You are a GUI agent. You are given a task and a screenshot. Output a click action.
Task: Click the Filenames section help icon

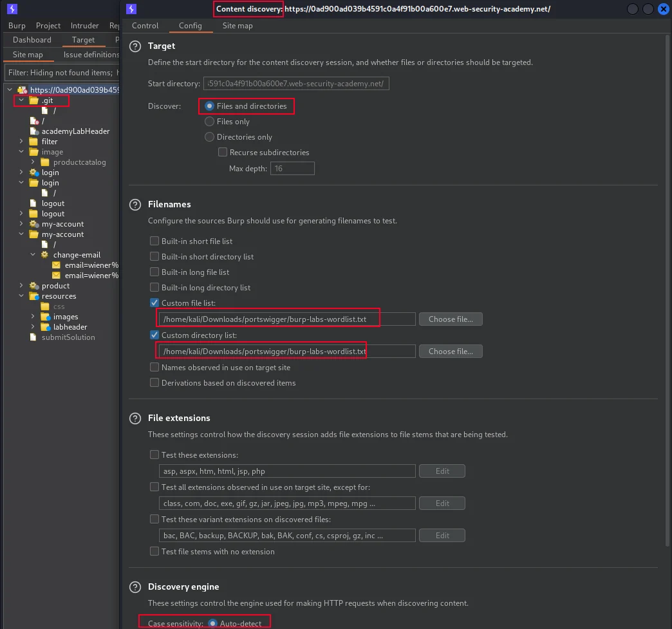click(135, 205)
